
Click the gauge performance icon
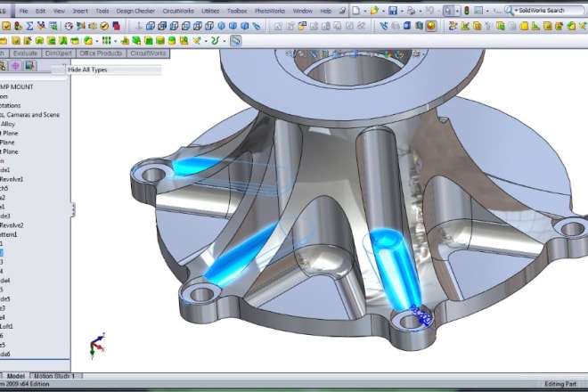pos(69,26)
